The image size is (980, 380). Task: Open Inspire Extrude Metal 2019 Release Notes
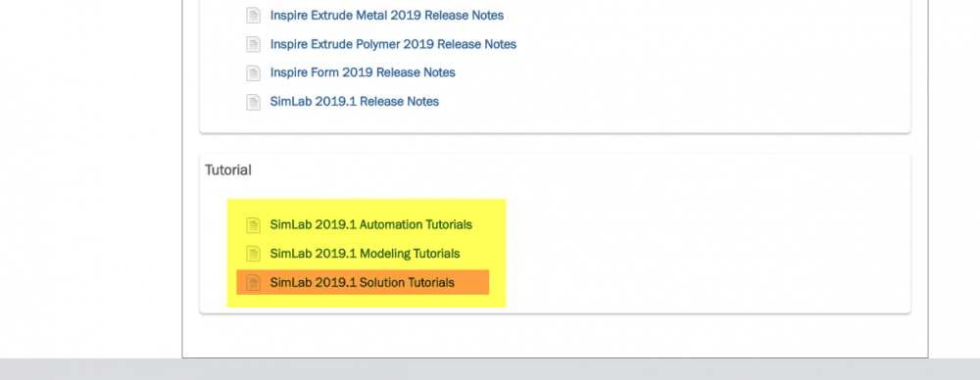[387, 15]
